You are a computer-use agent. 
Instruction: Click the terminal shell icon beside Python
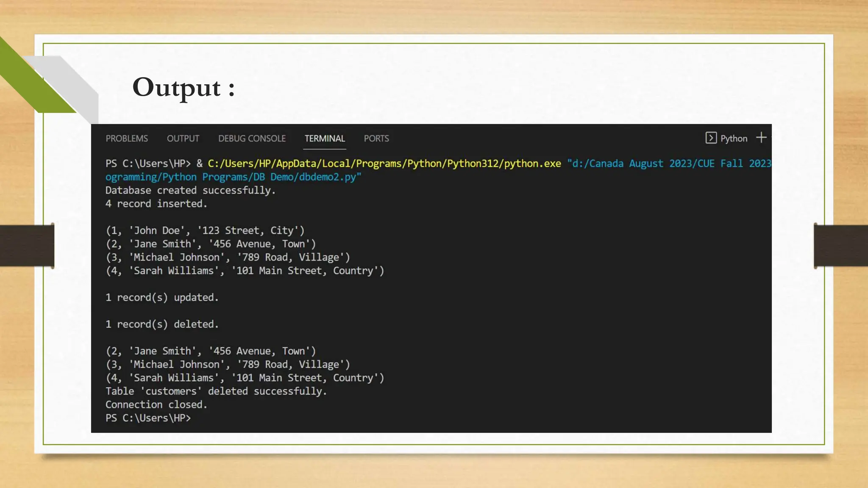coord(711,138)
